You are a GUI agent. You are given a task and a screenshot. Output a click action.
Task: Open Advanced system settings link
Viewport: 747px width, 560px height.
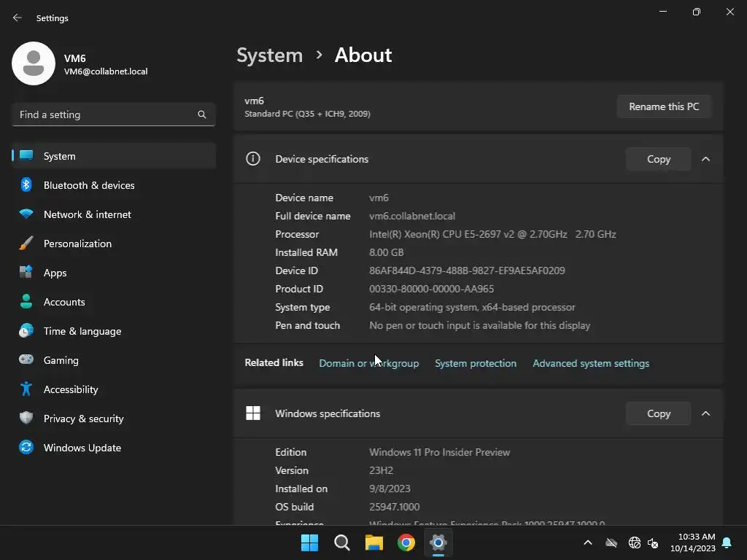click(591, 363)
